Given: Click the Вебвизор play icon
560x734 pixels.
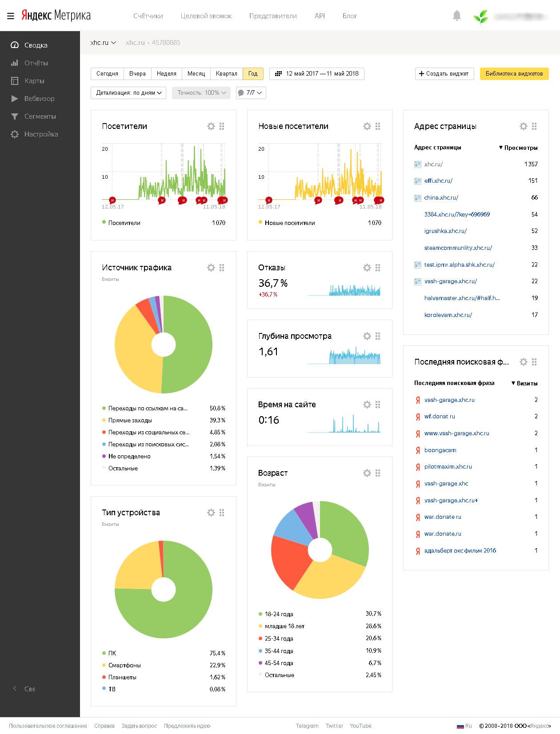Looking at the screenshot, I should click(x=15, y=98).
